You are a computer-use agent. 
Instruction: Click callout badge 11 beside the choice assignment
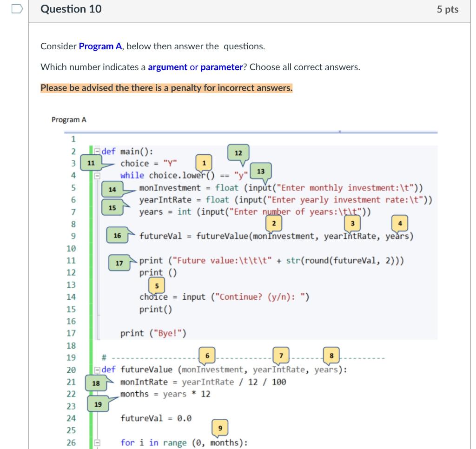[x=91, y=163]
